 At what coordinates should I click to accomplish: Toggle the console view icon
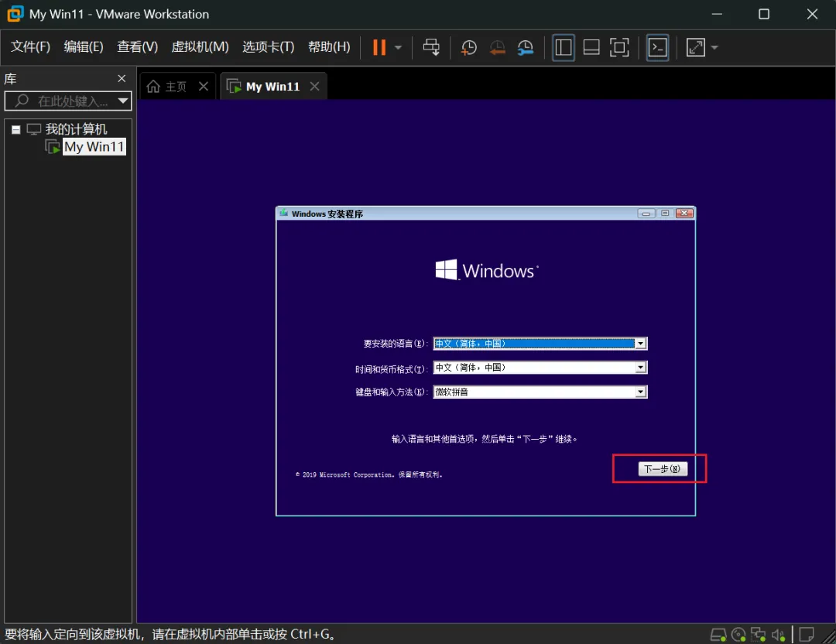[657, 47]
